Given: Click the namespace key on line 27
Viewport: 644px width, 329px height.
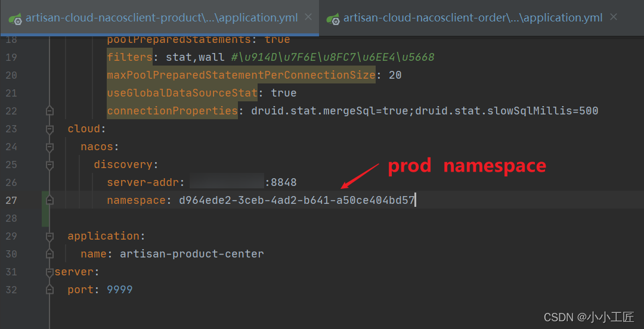Looking at the screenshot, I should tap(137, 200).
